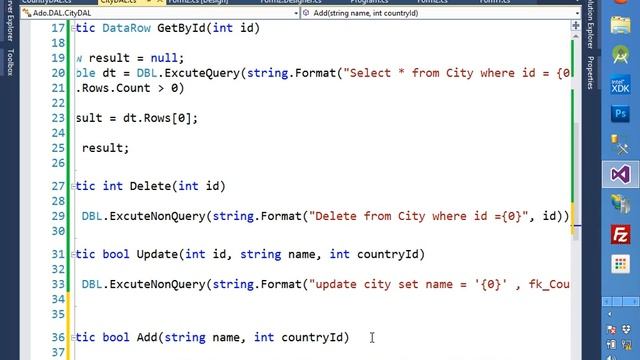The image size is (640, 360).
Task: Collapse the Delete method outlining toggle
Action: [73, 187]
